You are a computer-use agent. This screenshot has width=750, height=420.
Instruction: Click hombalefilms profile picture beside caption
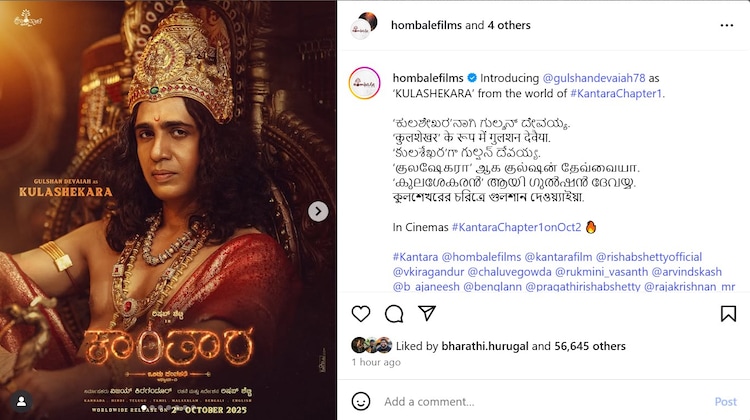pyautogui.click(x=362, y=83)
